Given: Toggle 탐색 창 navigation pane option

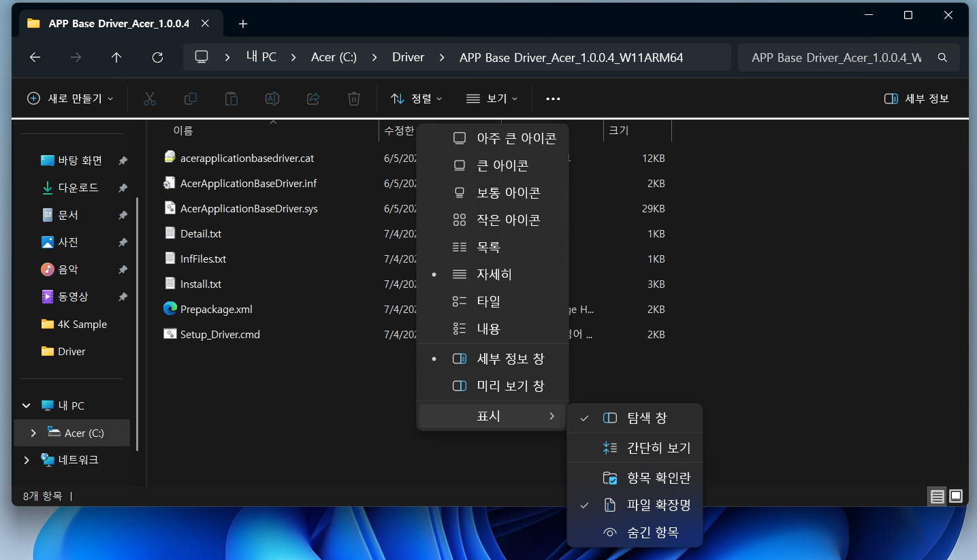Looking at the screenshot, I should coord(635,418).
